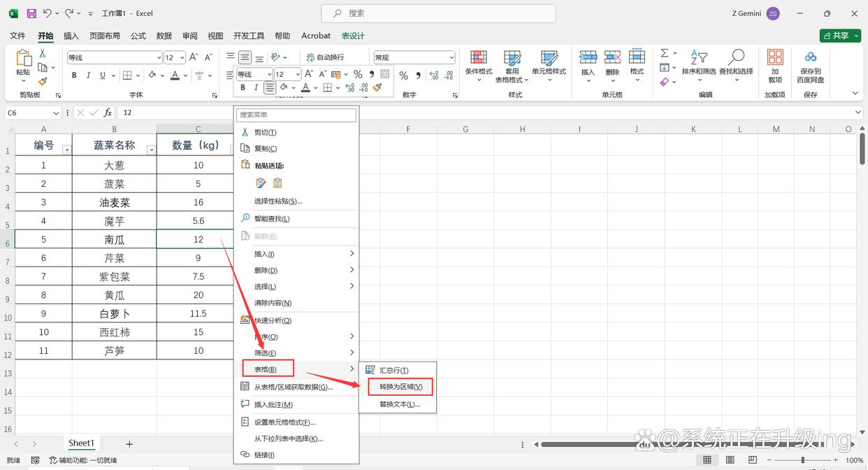Open the 表设计 ribbon tab
Screen dimensions: 868x470
(x=353, y=36)
